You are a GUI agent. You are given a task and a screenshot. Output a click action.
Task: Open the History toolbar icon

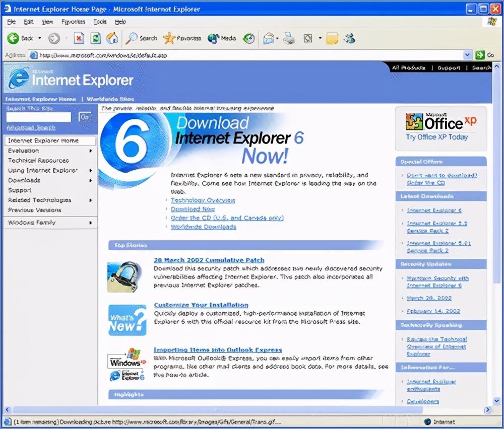(x=248, y=38)
